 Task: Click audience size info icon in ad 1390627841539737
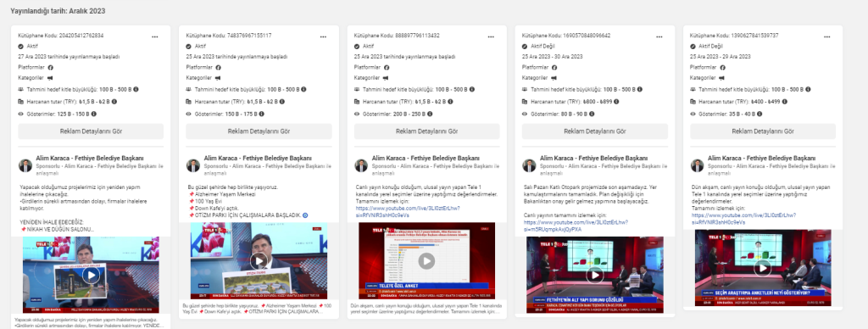tap(808, 89)
